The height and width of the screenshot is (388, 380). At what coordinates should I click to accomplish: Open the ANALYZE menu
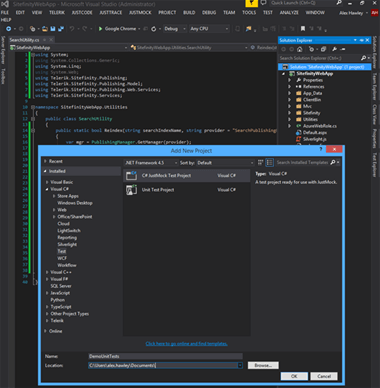click(x=289, y=12)
